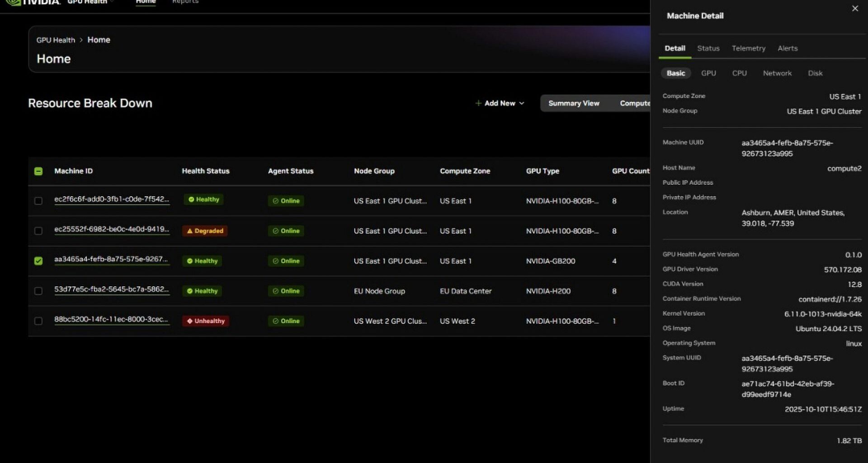Click the Online badge for machine ec25552f
The height and width of the screenshot is (463, 868).
tap(286, 231)
